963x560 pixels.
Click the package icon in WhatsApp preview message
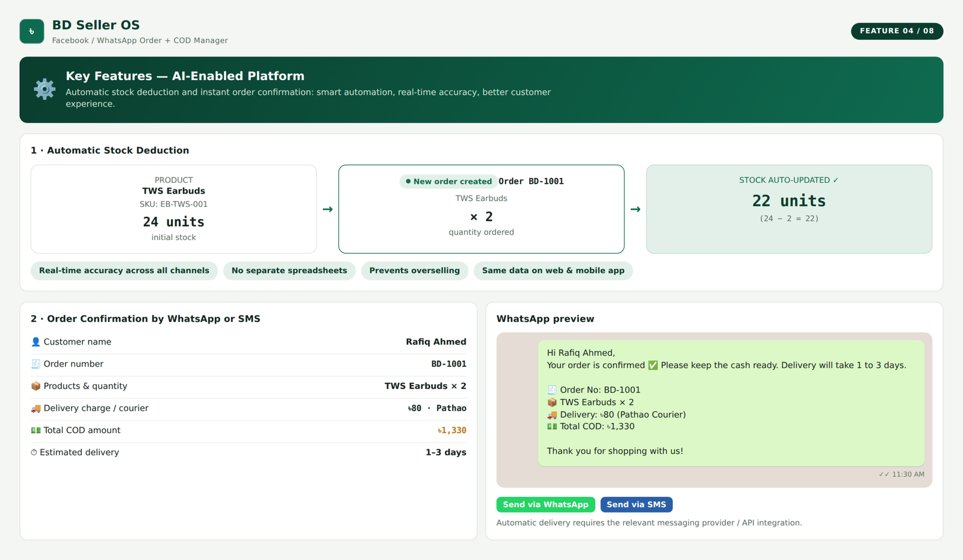click(552, 402)
